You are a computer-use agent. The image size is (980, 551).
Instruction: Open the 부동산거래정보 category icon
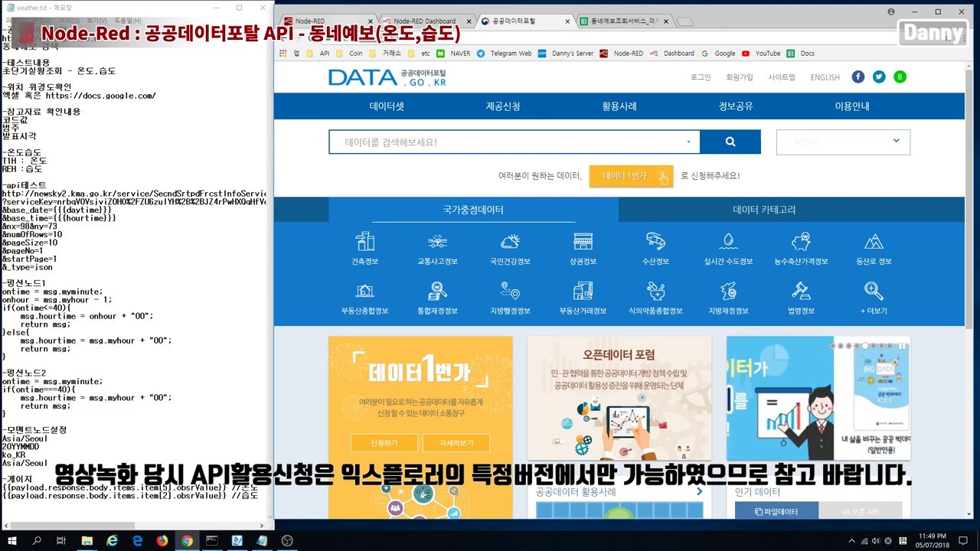(x=583, y=291)
